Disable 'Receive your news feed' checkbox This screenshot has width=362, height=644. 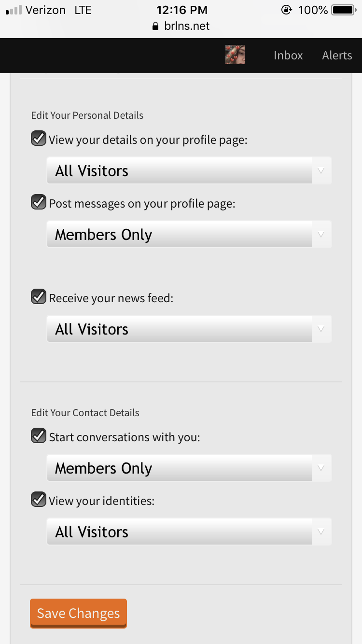tap(39, 297)
